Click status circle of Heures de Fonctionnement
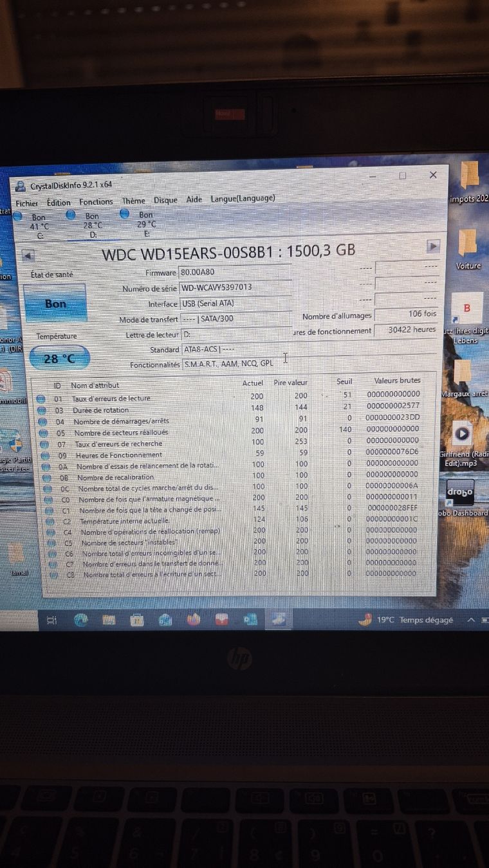 (44, 455)
